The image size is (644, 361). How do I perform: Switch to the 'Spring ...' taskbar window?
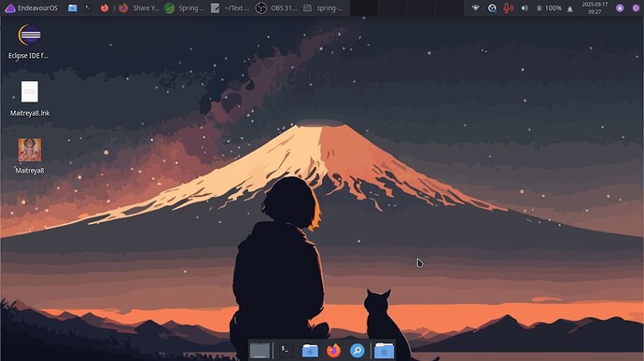click(x=184, y=7)
